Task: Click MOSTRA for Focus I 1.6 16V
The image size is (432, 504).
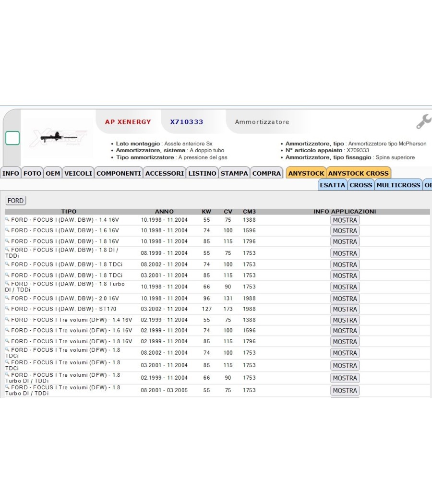Action: coord(345,231)
